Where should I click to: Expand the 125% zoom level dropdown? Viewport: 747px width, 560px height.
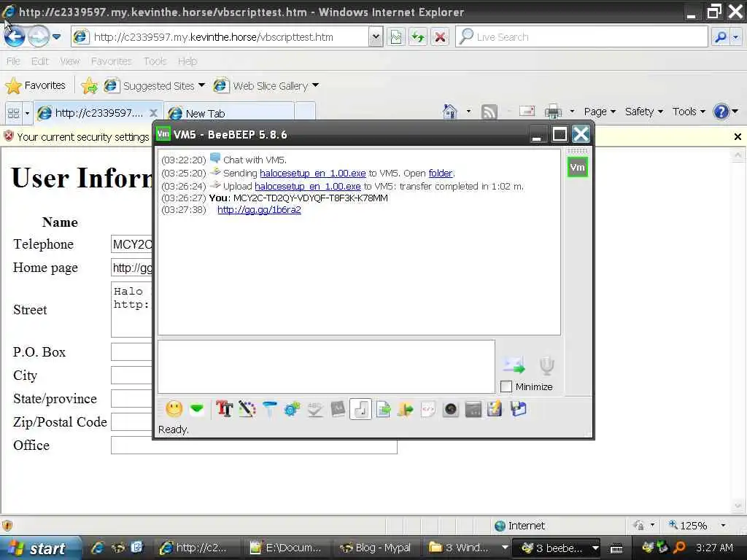723,525
